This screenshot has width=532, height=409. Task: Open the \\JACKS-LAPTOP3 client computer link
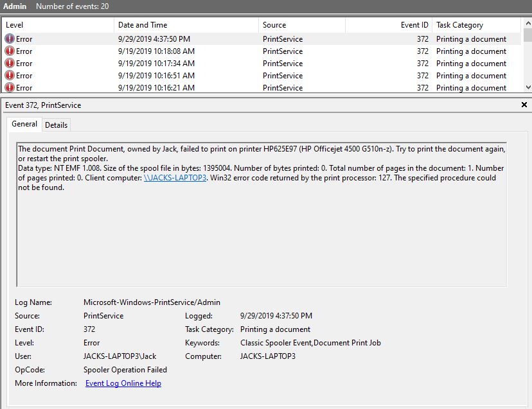[x=175, y=178]
